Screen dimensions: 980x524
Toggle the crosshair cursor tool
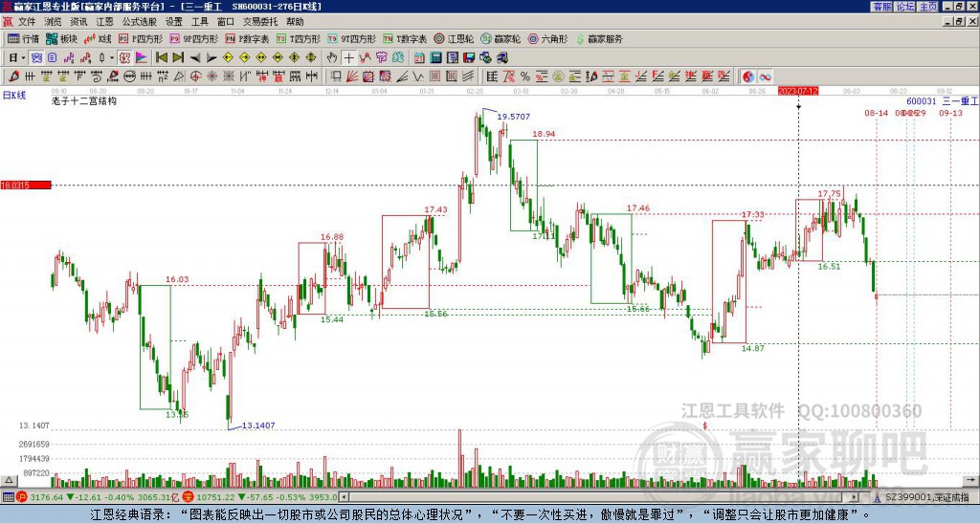point(348,58)
